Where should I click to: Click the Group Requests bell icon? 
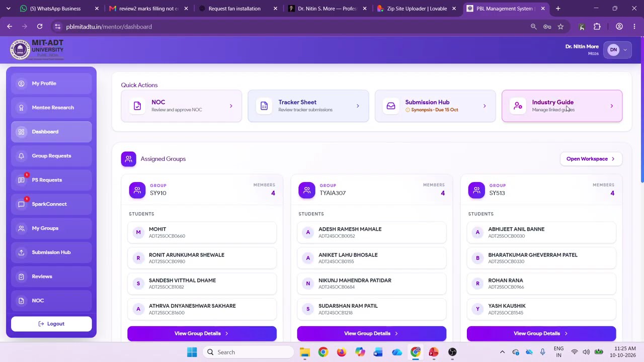21,156
